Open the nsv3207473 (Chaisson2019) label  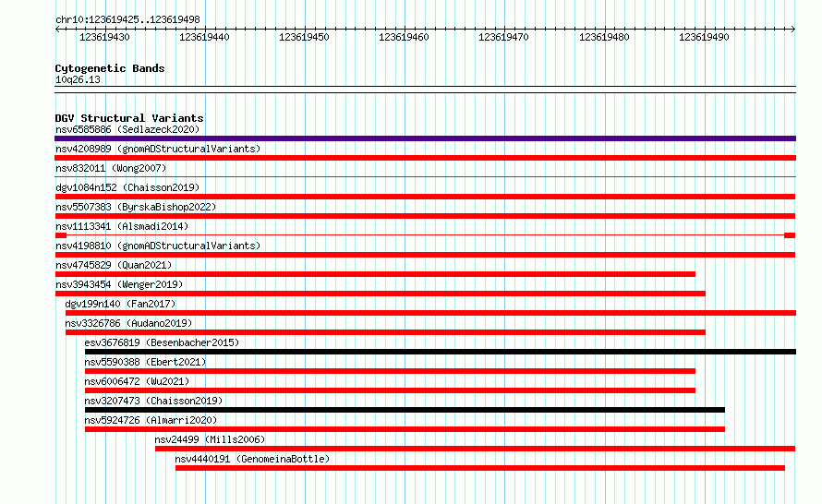coord(153,401)
